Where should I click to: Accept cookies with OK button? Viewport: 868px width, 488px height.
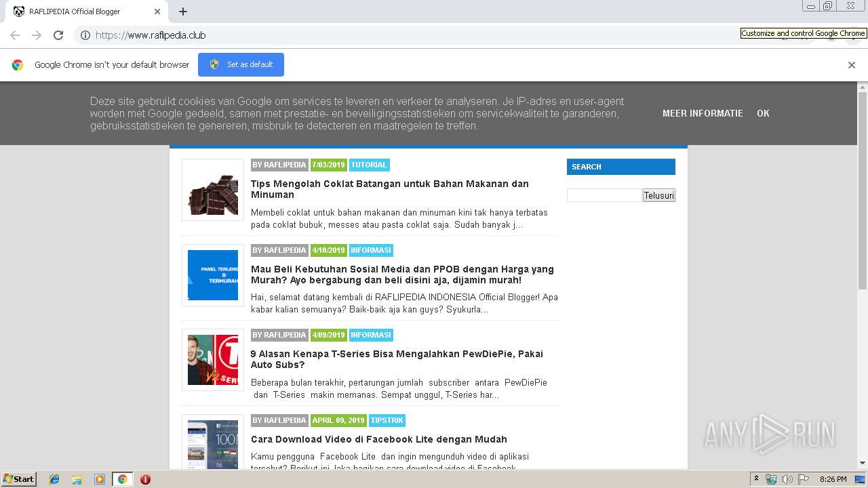point(763,113)
